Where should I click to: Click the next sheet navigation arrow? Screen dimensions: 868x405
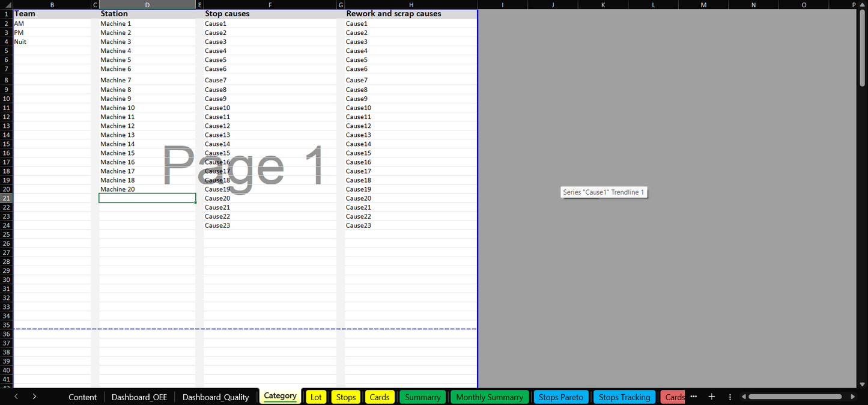(34, 397)
